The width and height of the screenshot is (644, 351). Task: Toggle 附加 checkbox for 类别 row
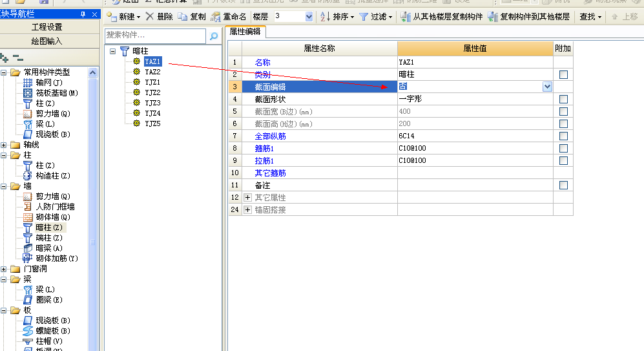coord(563,74)
